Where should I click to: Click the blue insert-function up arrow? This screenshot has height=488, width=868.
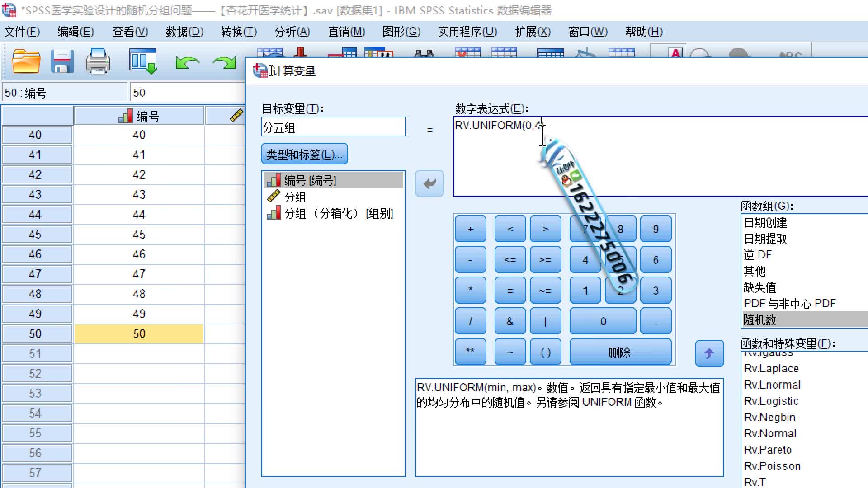click(x=709, y=353)
